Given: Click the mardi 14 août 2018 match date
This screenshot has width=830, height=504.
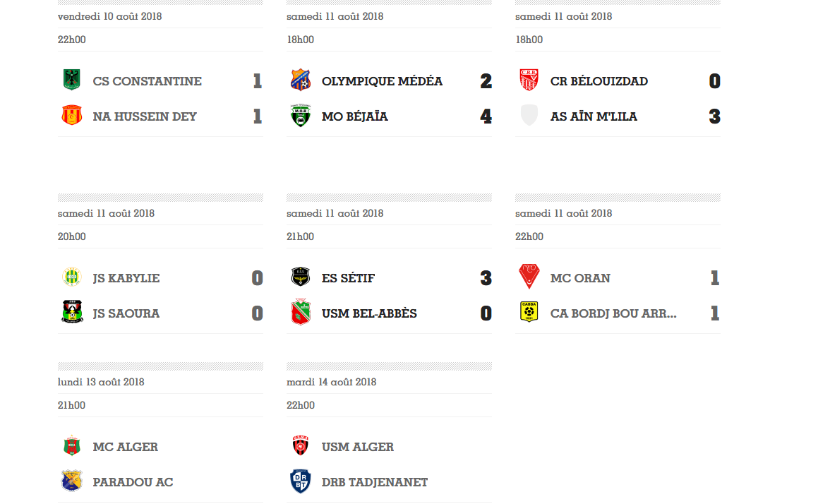Looking at the screenshot, I should [331, 382].
